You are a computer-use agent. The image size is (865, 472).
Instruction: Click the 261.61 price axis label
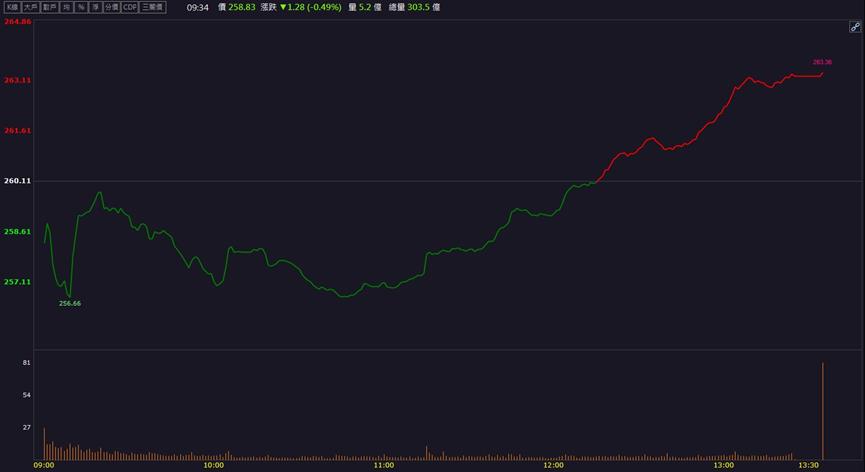click(18, 131)
